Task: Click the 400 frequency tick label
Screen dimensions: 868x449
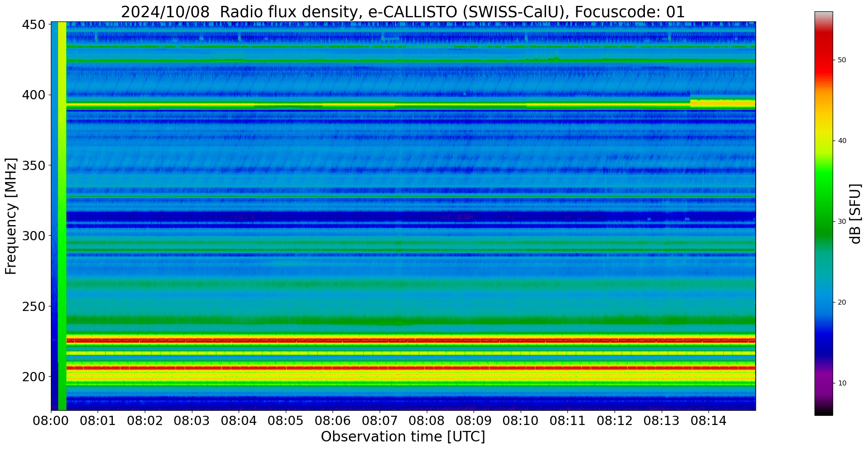Action: 34,95
